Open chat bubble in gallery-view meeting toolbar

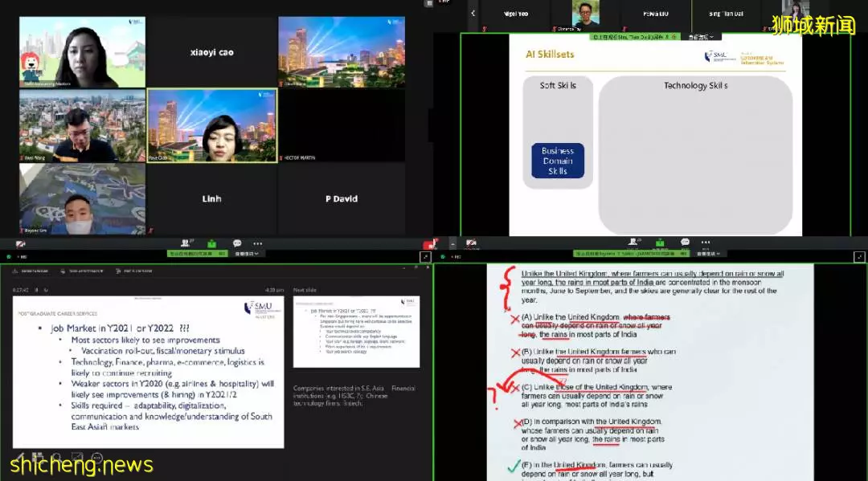coord(237,243)
